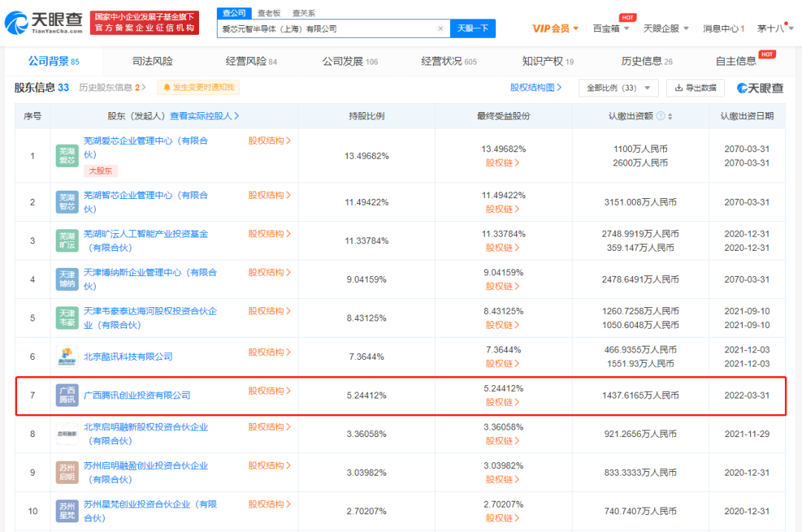Viewport: 802px width, 532px height.
Task: Switch to 公司背景 tab
Action: tap(53, 62)
